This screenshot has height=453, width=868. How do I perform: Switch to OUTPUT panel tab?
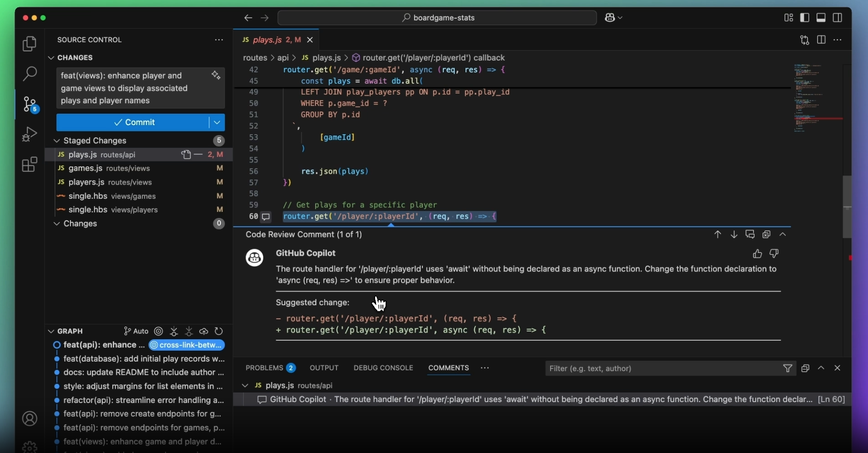pos(324,368)
